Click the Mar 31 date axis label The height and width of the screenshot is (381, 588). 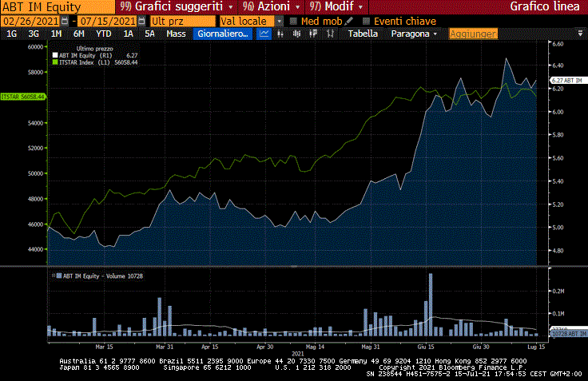165,347
